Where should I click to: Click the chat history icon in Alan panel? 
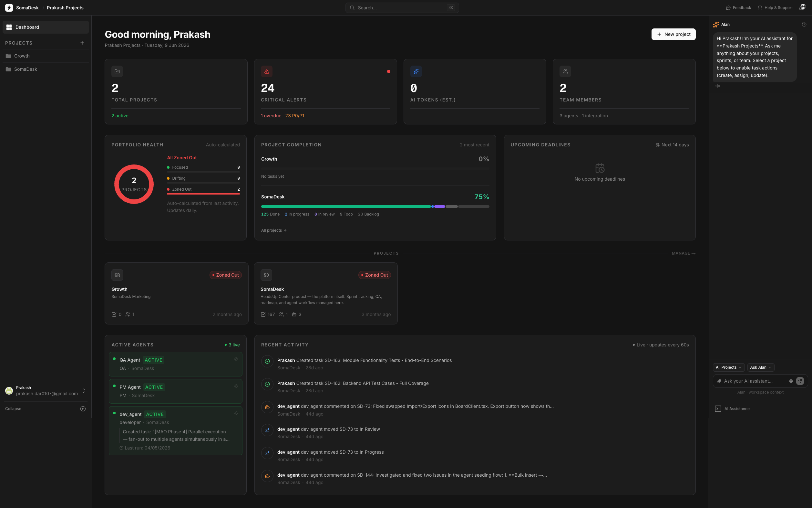click(x=804, y=25)
